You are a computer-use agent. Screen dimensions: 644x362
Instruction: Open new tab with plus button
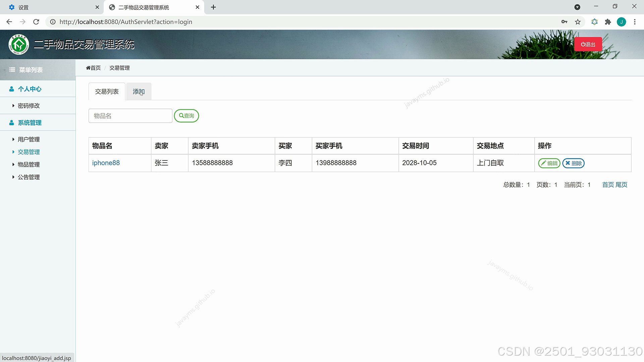pos(213,7)
